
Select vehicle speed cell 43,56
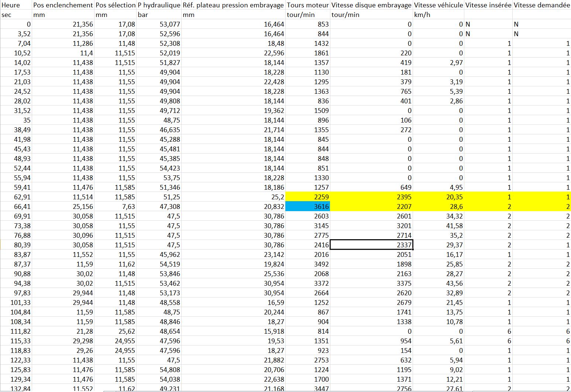(x=438, y=283)
